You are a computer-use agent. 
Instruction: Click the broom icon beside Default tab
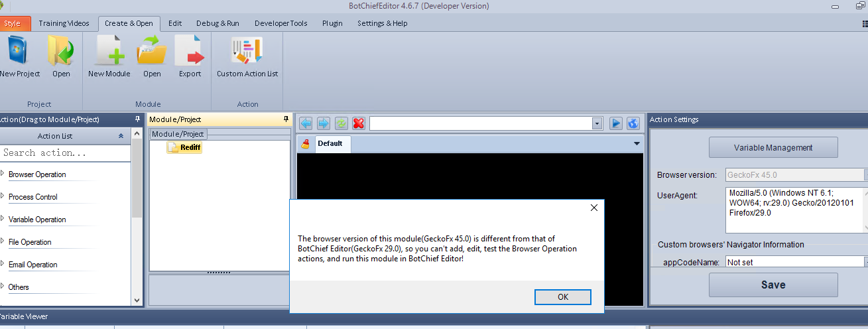click(305, 143)
